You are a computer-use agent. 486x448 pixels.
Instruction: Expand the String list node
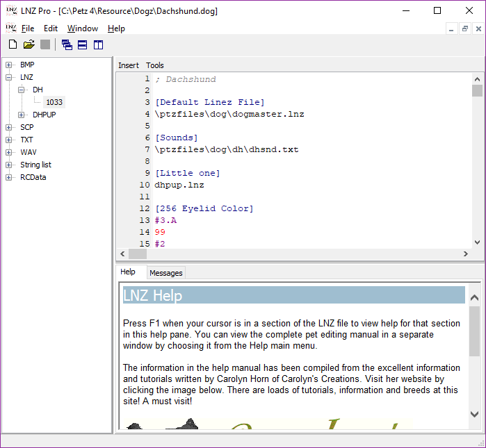[9, 165]
